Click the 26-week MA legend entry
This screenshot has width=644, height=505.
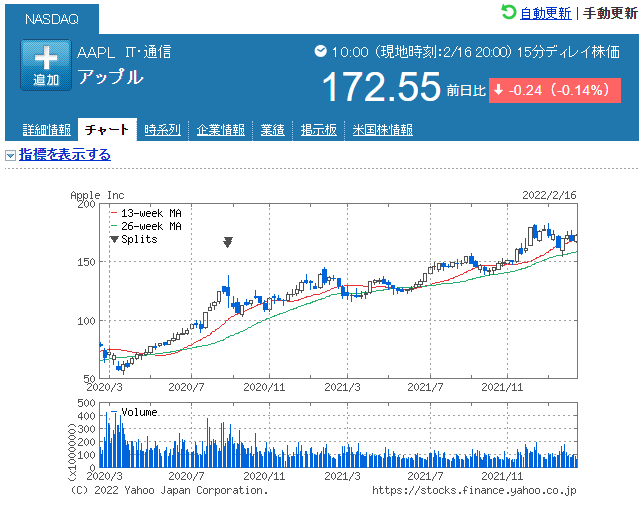[146, 226]
